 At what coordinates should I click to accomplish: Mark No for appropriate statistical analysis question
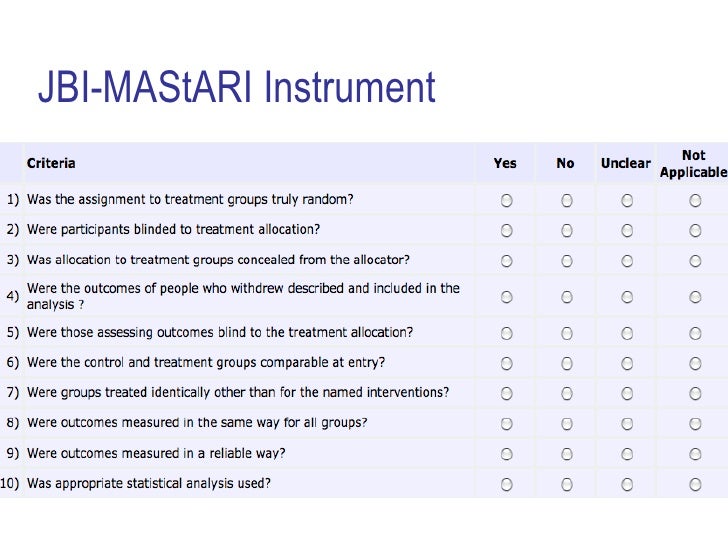566,485
